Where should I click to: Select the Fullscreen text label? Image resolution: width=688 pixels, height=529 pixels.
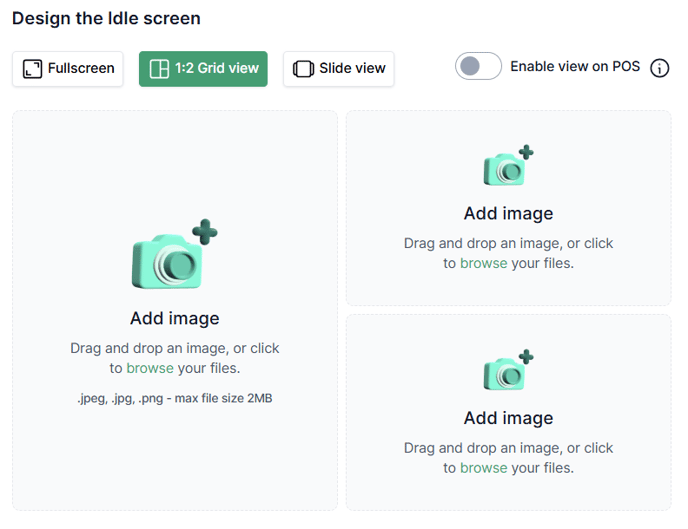click(81, 69)
